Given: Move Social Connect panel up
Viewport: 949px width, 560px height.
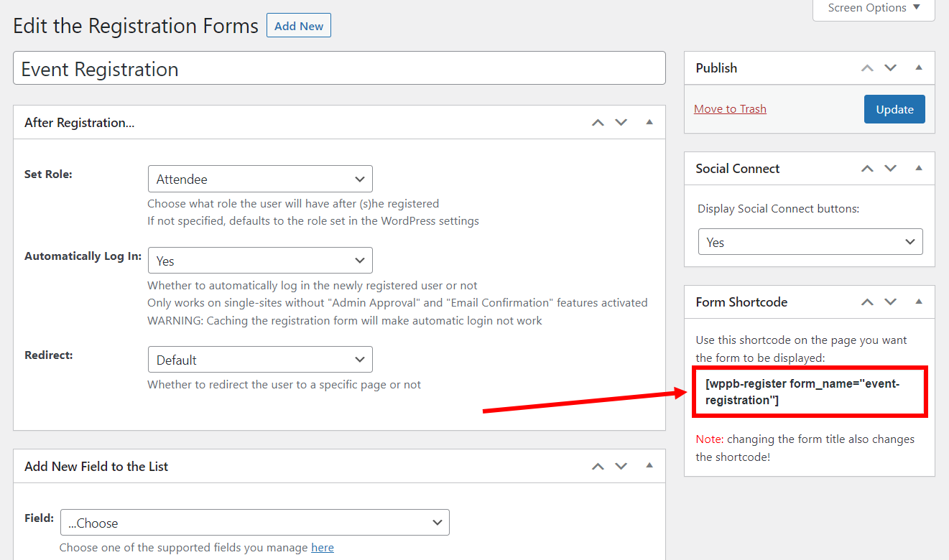Looking at the screenshot, I should tap(867, 169).
